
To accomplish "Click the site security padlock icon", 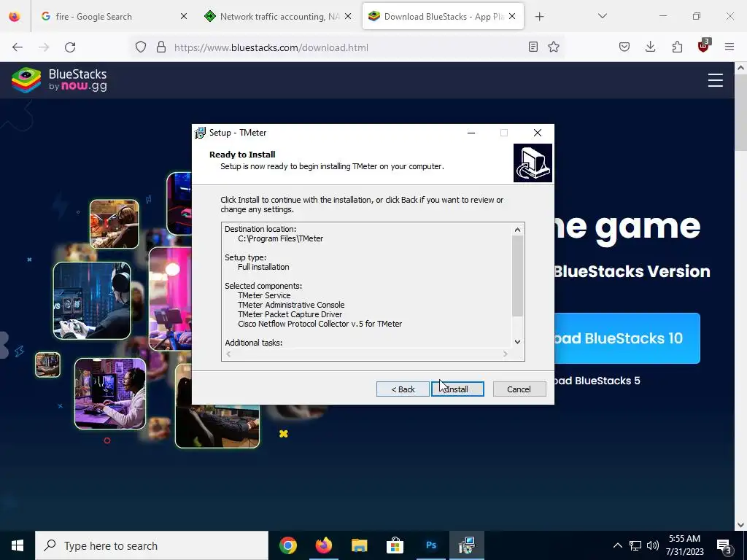I will pyautogui.click(x=161, y=47).
